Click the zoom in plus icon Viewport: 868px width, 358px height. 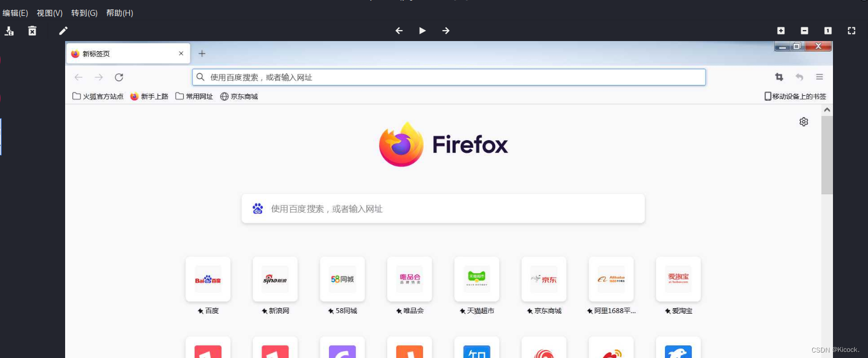pos(781,31)
